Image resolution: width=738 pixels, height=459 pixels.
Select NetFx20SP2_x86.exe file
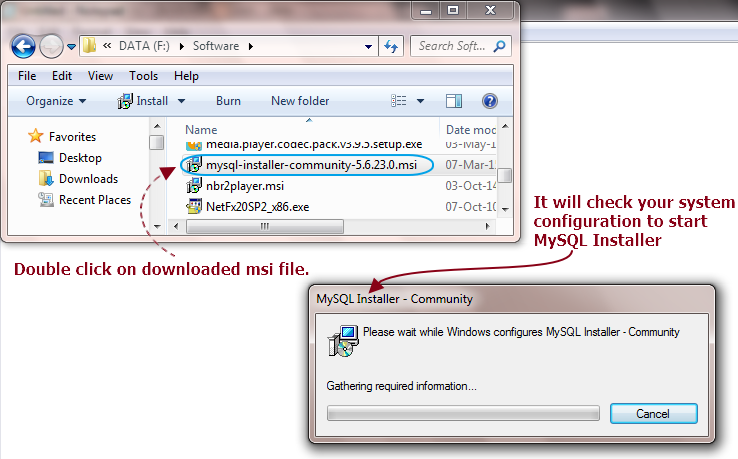click(257, 207)
